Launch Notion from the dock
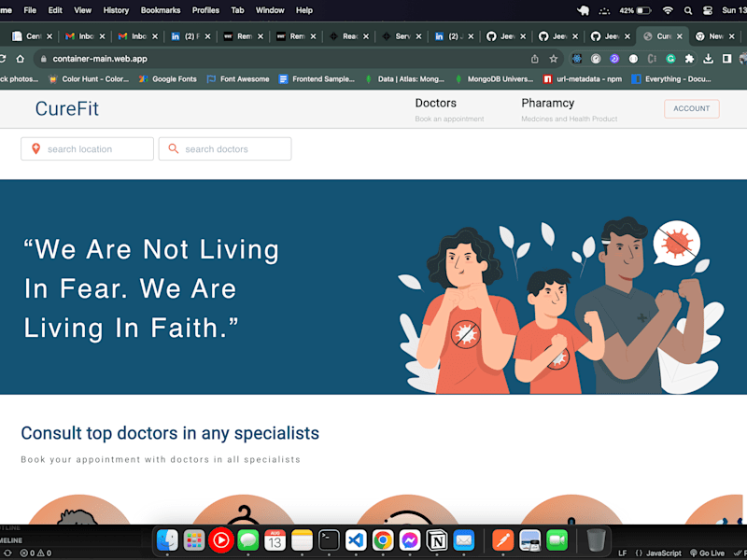Viewport: 747px width, 560px height. [x=437, y=540]
